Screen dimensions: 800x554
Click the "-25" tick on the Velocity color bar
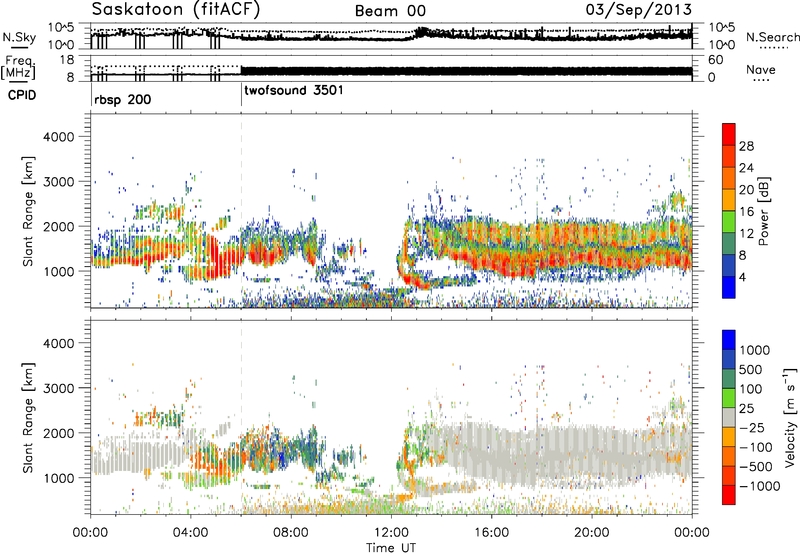pyautogui.click(x=751, y=428)
